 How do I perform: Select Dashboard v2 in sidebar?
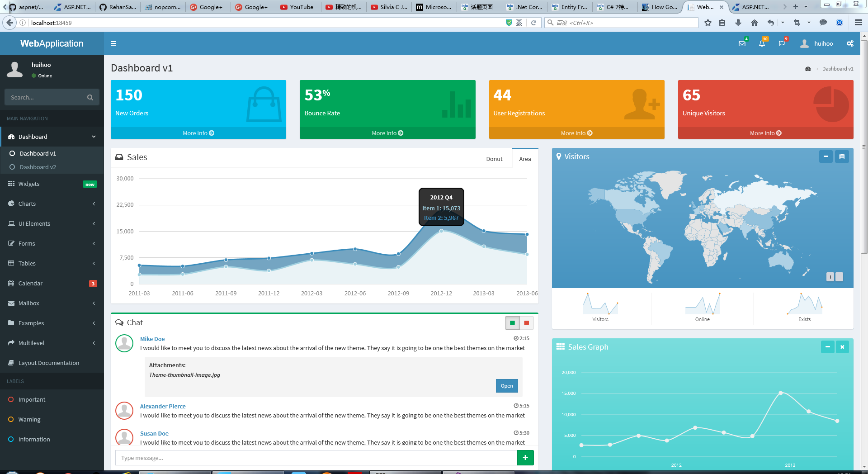(x=38, y=167)
